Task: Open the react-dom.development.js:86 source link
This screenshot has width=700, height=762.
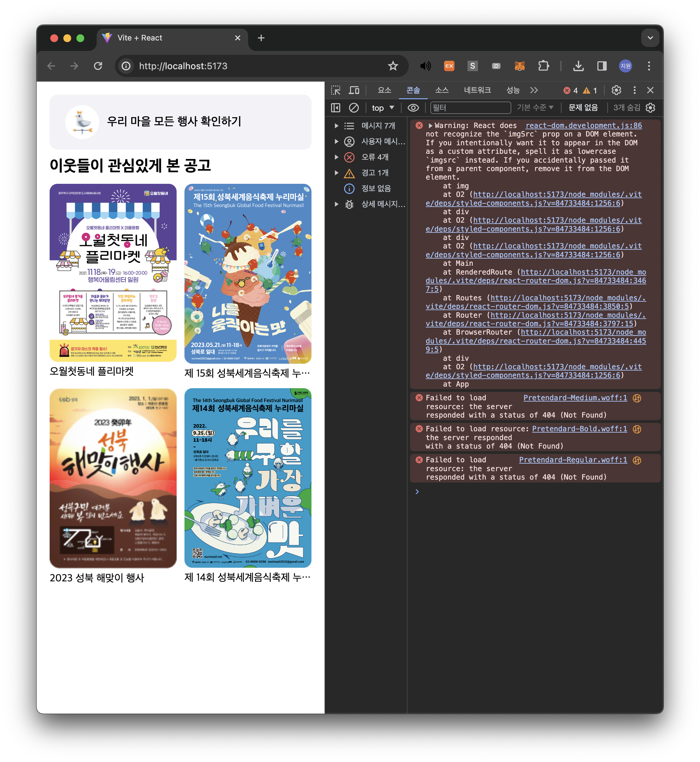Action: (x=583, y=125)
